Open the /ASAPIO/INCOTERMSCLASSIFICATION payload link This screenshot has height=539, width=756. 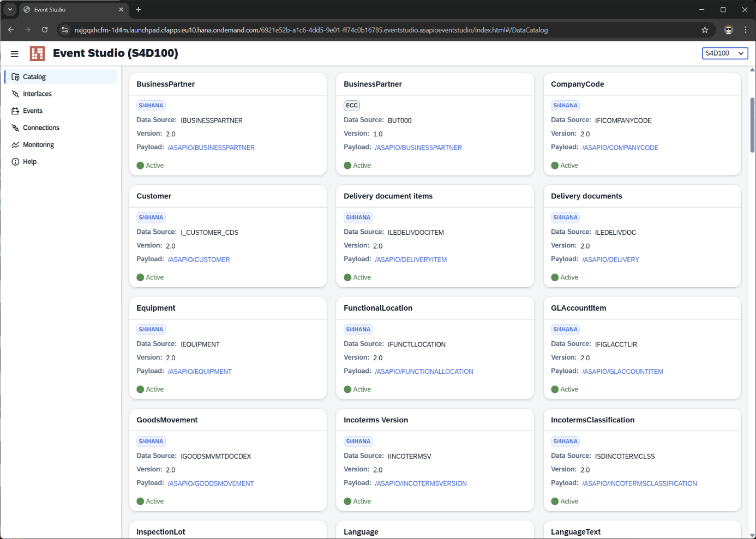[639, 483]
